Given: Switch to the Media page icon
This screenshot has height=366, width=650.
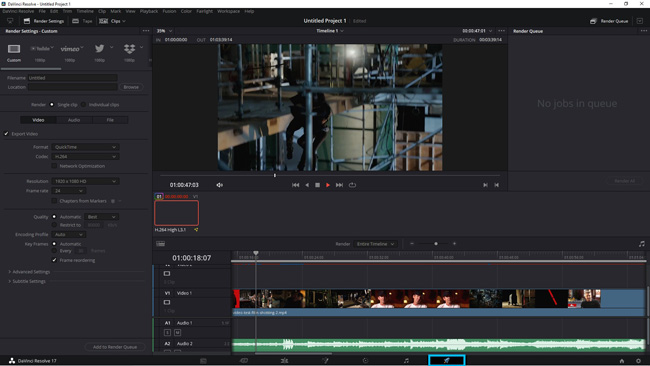Looking at the screenshot, I should coord(203,361).
